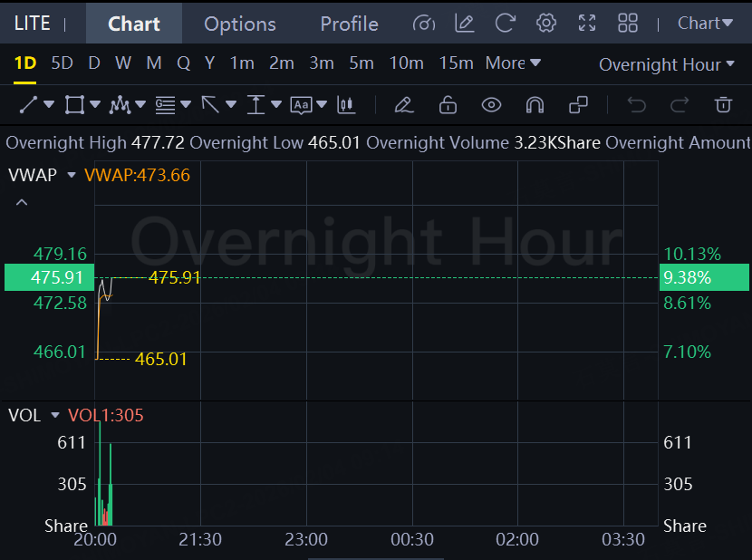Open the Chart dropdown at top right

[705, 23]
